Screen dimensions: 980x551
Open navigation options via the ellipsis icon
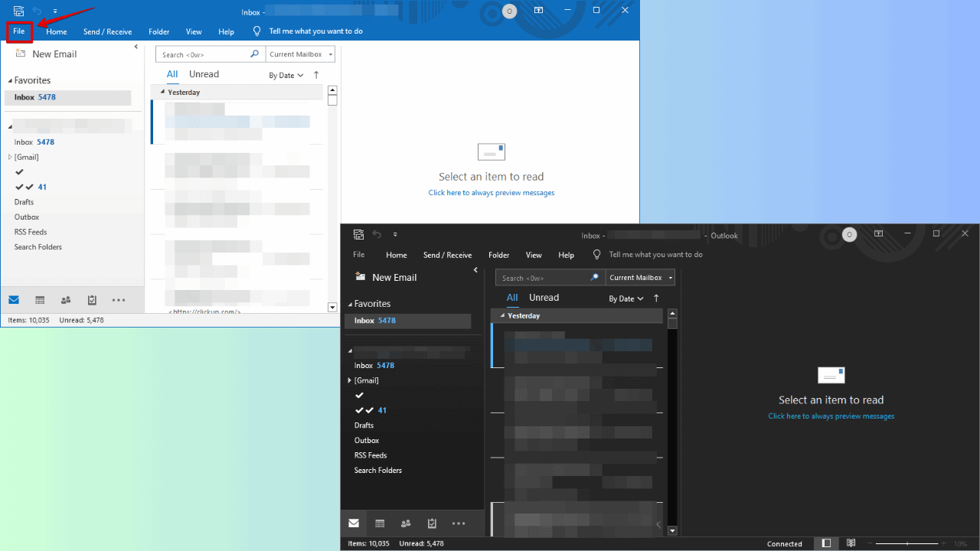[119, 299]
